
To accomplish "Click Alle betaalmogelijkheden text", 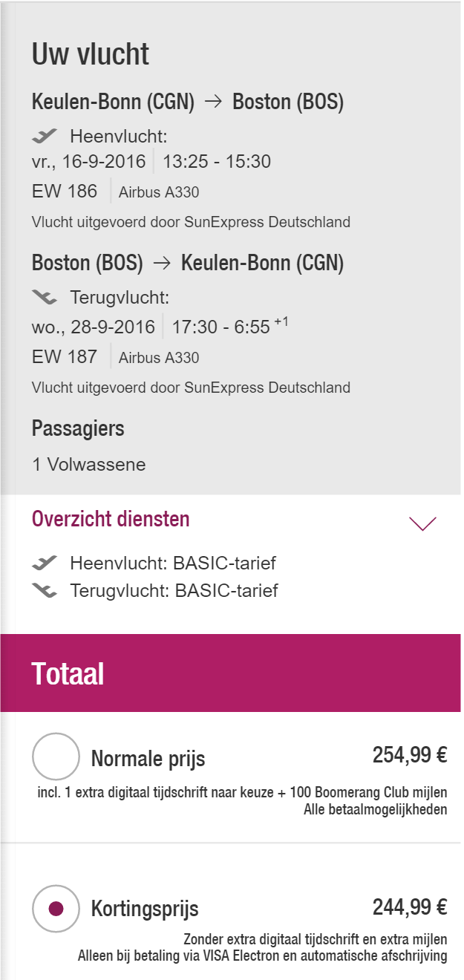I will click(x=375, y=809).
